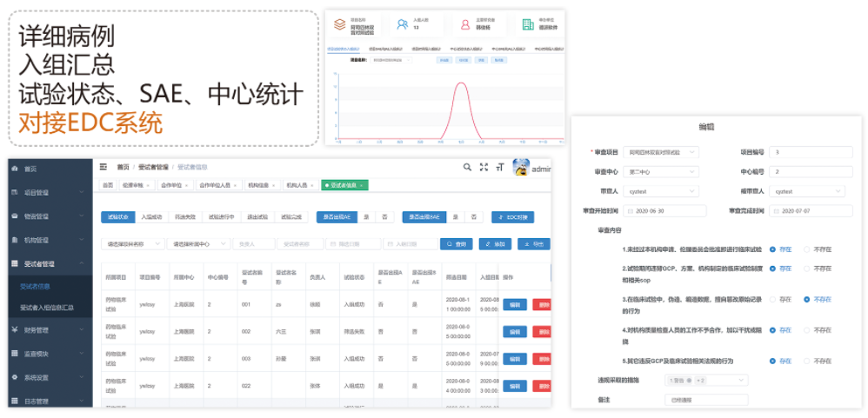Click the hamburger menu collapse icon
The image size is (868, 418).
click(103, 167)
